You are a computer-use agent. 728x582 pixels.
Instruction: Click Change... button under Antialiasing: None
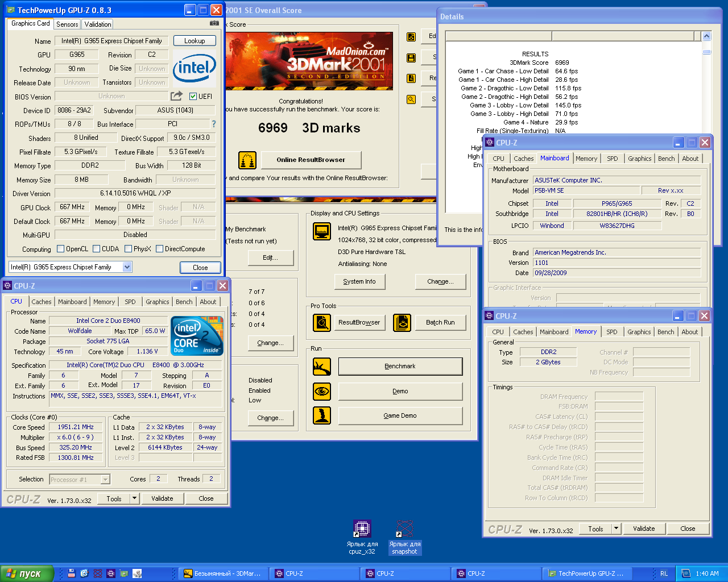tap(441, 281)
